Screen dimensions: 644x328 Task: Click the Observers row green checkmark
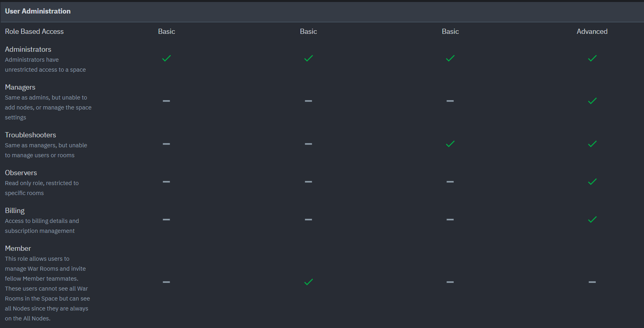tap(592, 182)
